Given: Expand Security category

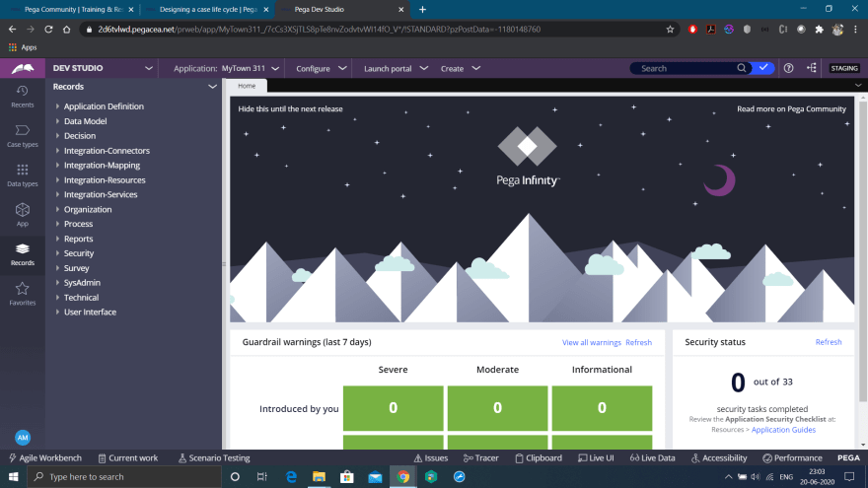Looking at the screenshot, I should [57, 252].
